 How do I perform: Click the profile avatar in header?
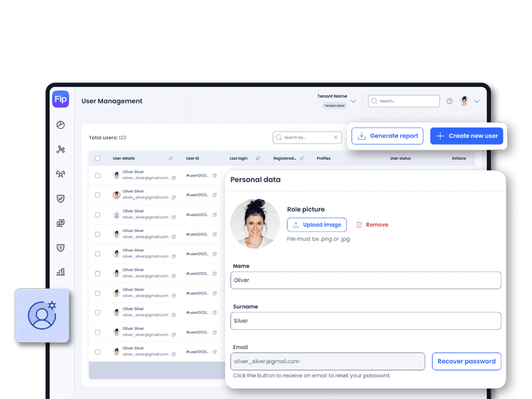click(465, 100)
